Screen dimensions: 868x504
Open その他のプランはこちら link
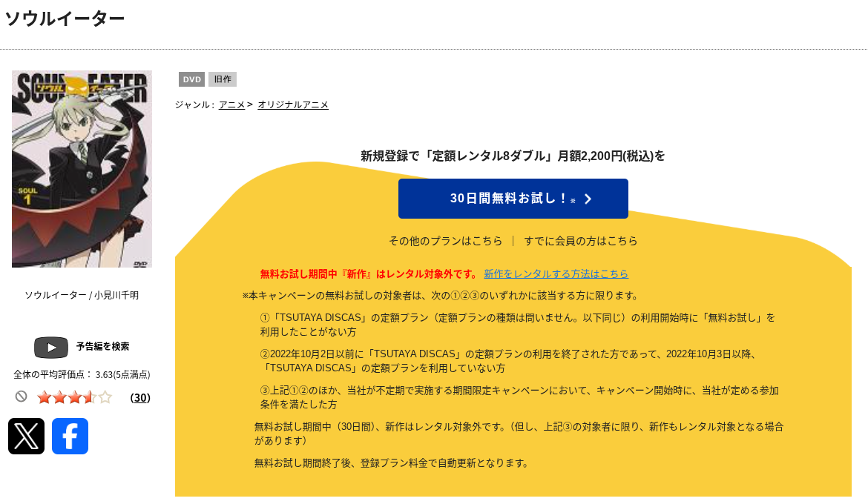click(446, 241)
